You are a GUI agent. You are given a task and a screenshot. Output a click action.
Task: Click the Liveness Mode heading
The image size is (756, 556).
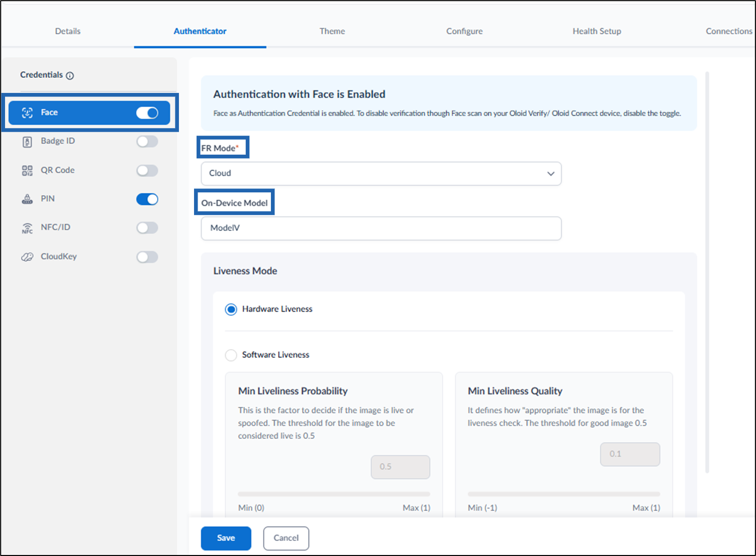tap(245, 271)
